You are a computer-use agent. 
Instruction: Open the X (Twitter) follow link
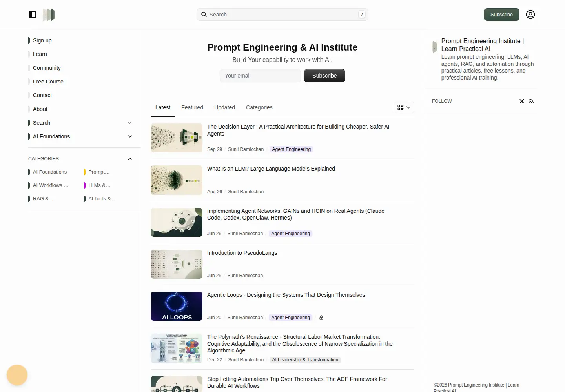(522, 101)
